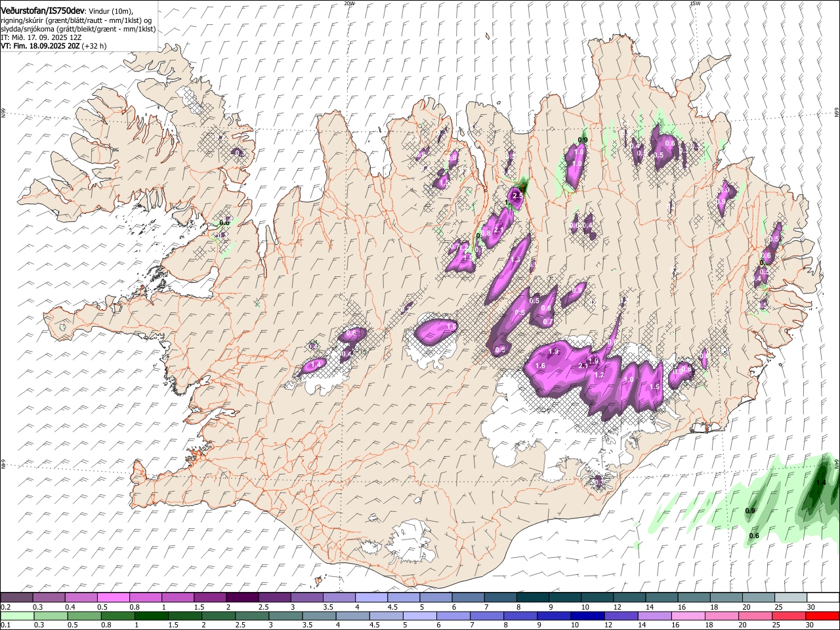Select the 0.3–0.4 mauve snow legend swatch

49,598
